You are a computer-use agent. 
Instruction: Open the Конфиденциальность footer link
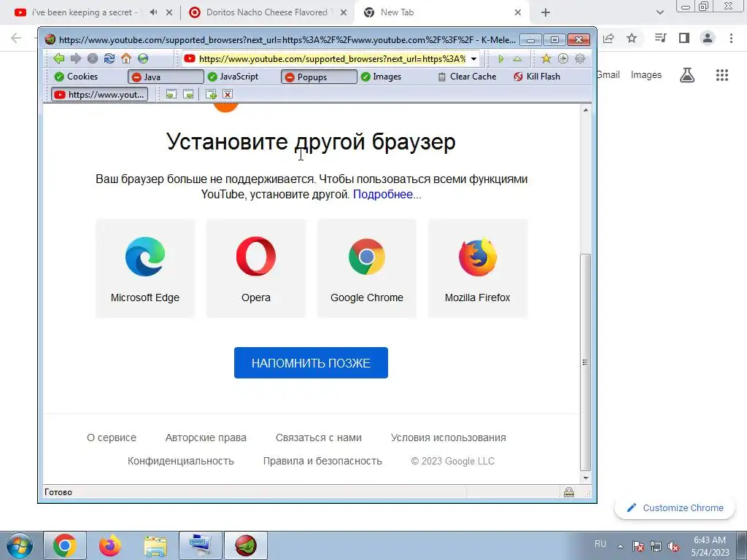181,461
